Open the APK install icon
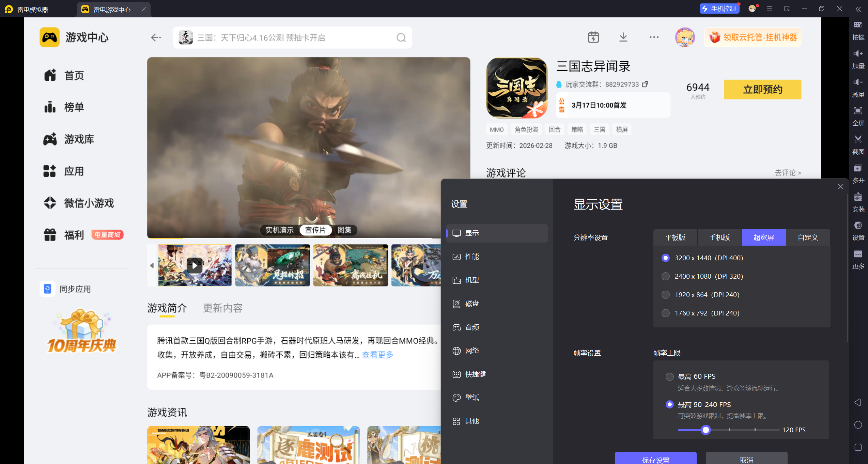The height and width of the screenshot is (464, 868). (858, 197)
